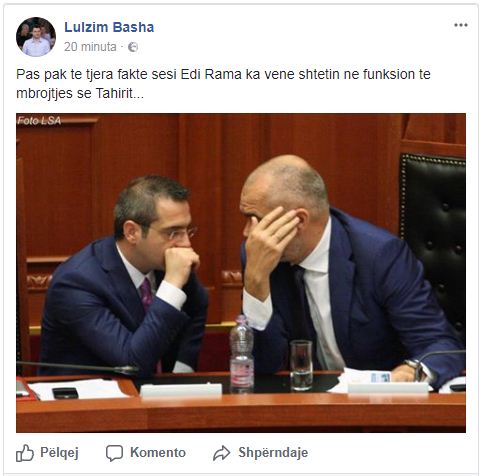
Task: Click the Foto LSA watermark text
Action: [39, 121]
